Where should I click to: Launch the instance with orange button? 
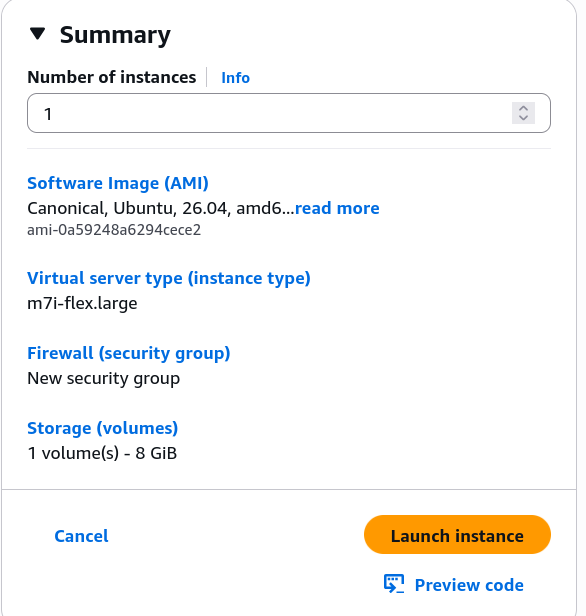[x=457, y=535]
